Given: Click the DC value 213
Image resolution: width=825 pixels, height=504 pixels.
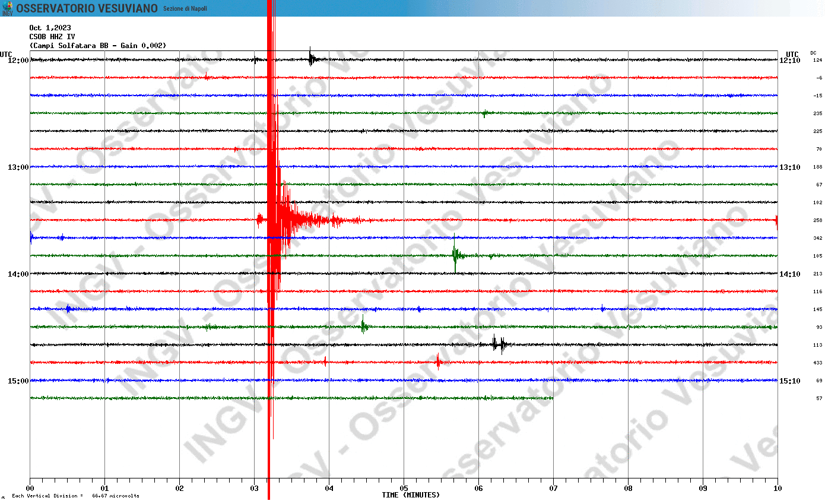Looking at the screenshot, I should tap(817, 274).
